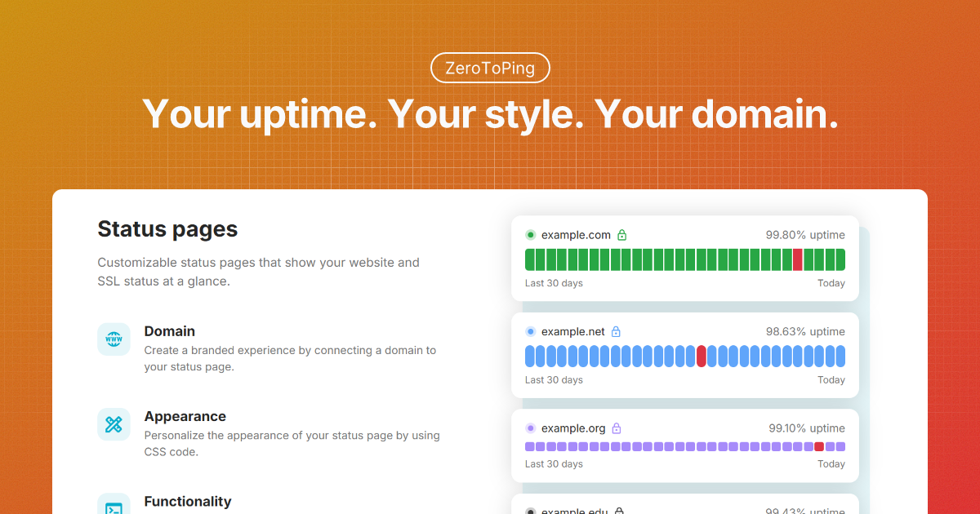
Task: Click the purple SSL lock icon for example.org
Action: click(617, 428)
